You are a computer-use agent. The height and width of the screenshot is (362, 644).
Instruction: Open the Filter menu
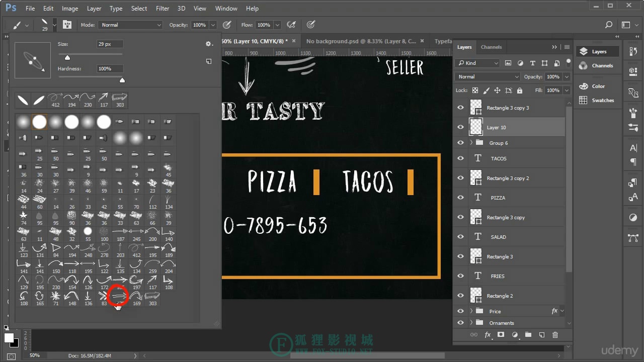point(163,8)
